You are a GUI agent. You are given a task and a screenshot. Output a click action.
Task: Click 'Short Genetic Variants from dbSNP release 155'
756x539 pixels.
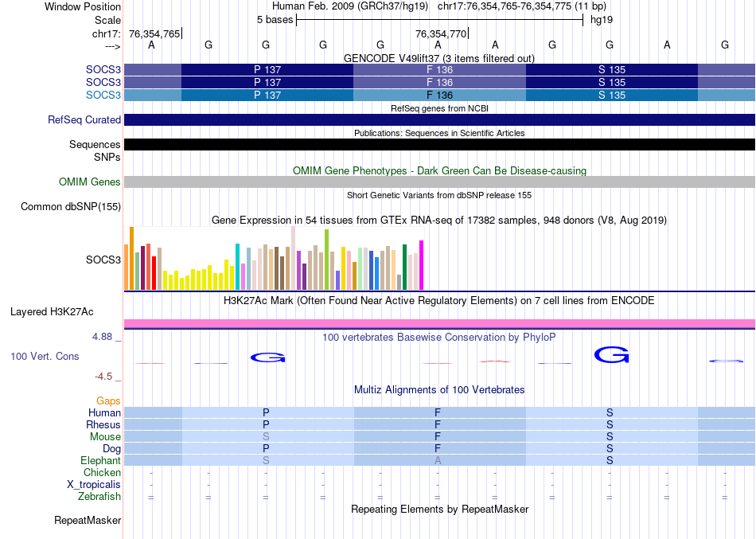439,195
